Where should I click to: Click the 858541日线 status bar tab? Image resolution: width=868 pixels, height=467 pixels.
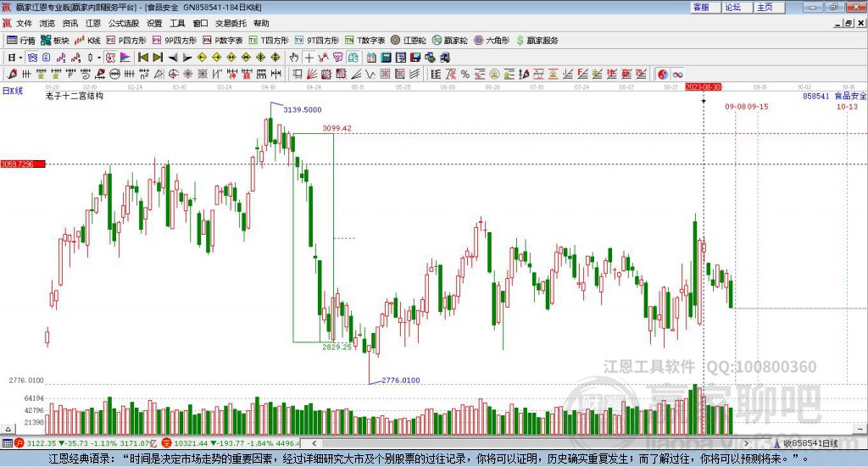tap(806, 443)
